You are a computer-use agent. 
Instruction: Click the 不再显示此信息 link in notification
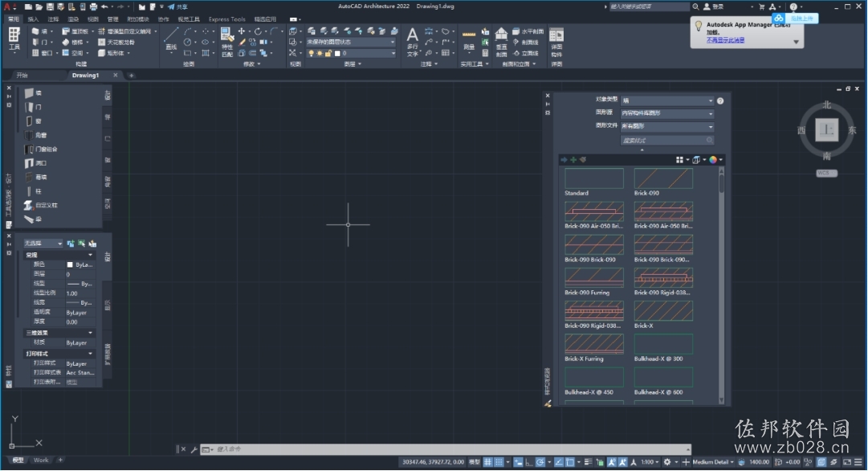tap(725, 40)
